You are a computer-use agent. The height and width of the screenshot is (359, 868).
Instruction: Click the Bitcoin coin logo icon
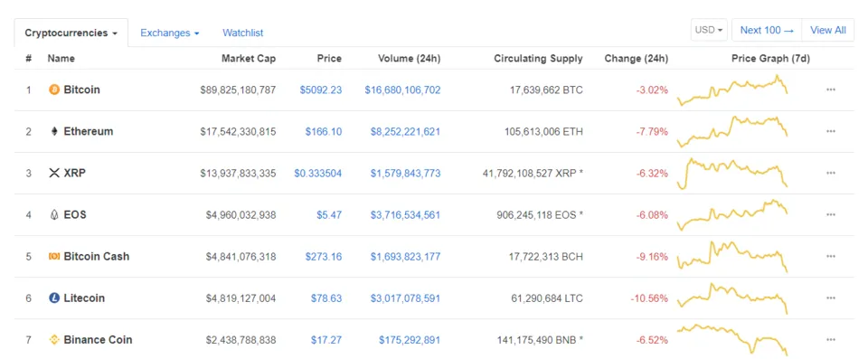[54, 90]
